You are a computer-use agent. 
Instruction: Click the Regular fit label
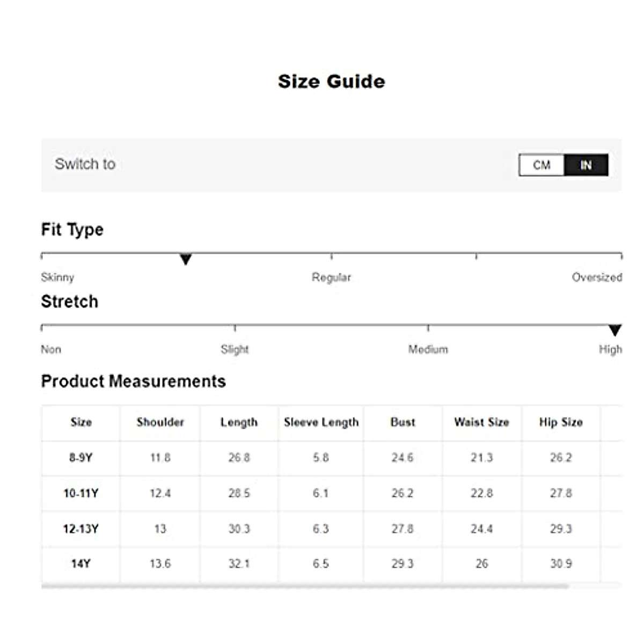coord(331,277)
